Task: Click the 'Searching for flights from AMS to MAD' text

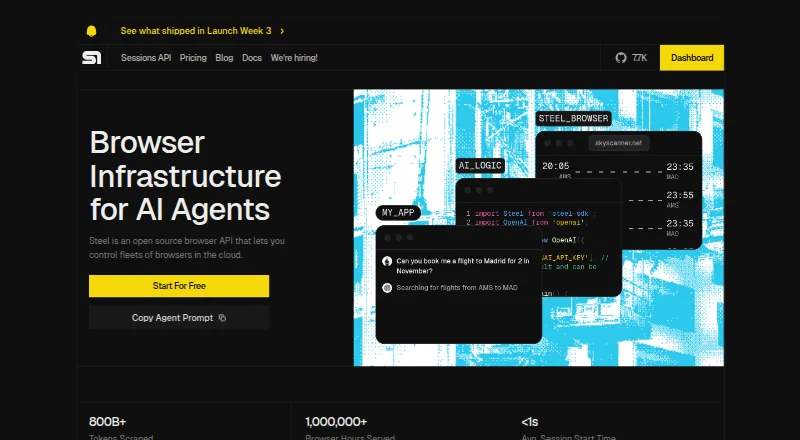Action: pyautogui.click(x=457, y=288)
